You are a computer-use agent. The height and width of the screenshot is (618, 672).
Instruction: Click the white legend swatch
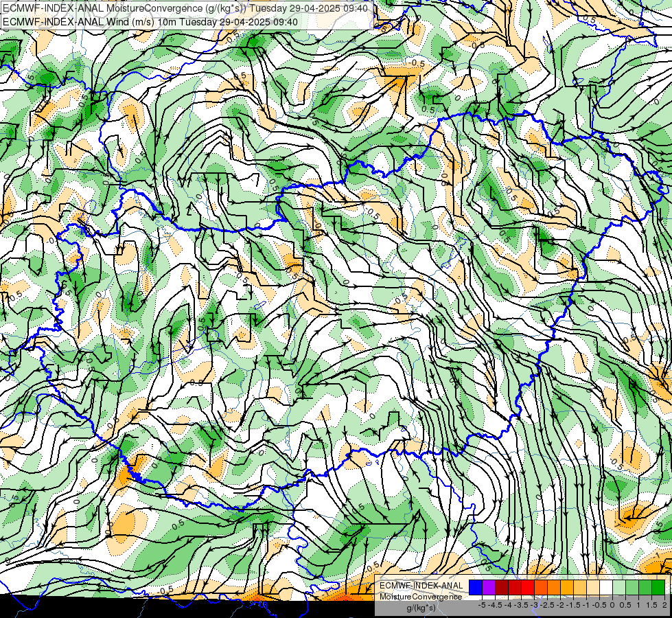[x=606, y=587]
